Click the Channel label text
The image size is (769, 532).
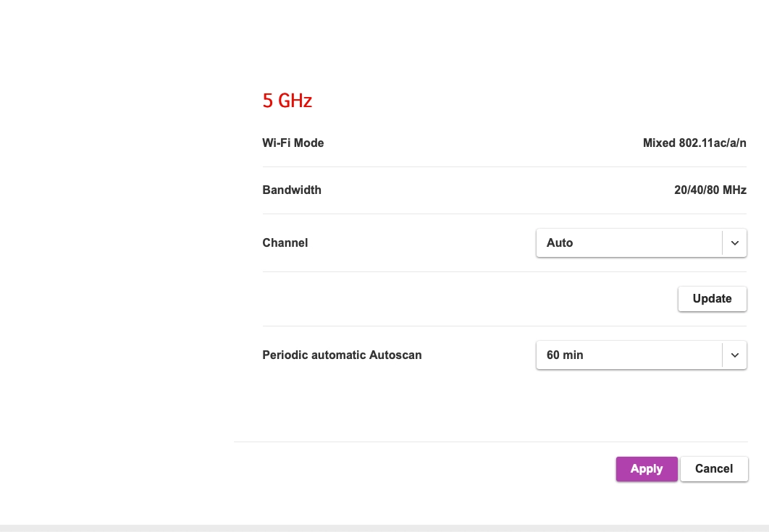pos(285,243)
